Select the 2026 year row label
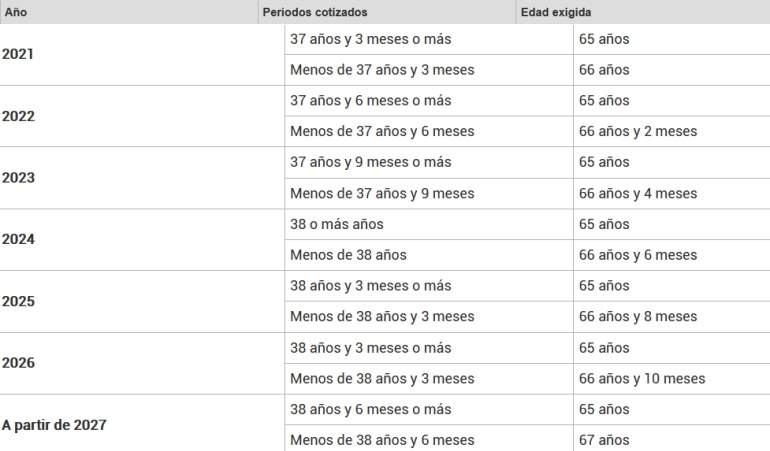 [18, 363]
